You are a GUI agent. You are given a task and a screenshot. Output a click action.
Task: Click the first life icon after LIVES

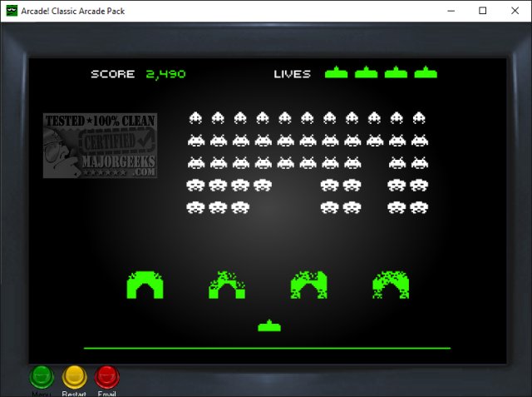click(x=336, y=72)
